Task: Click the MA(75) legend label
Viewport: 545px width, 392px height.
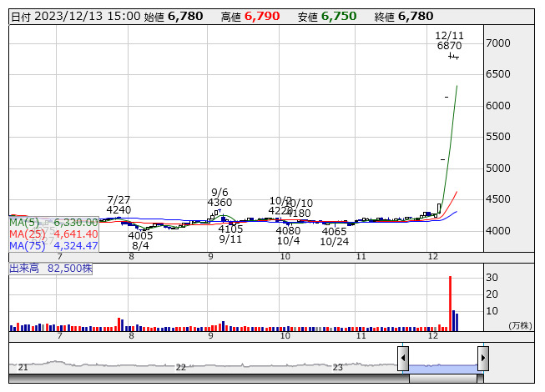Action: [x=53, y=245]
